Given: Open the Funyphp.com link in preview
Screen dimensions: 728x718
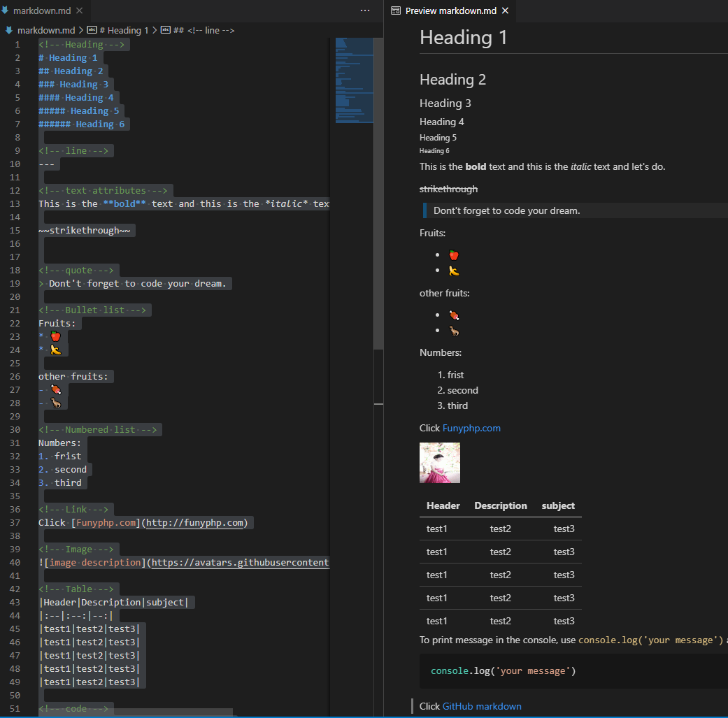Looking at the screenshot, I should point(471,428).
